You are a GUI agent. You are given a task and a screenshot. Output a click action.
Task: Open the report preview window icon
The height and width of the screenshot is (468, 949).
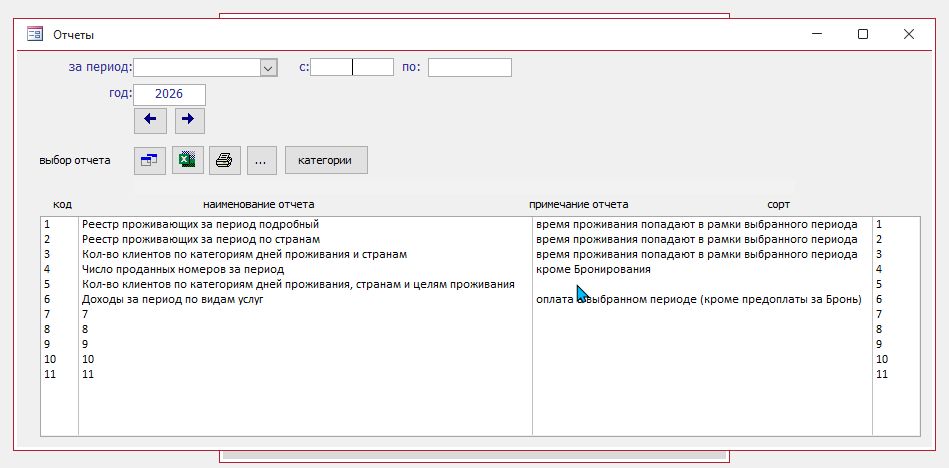(150, 160)
